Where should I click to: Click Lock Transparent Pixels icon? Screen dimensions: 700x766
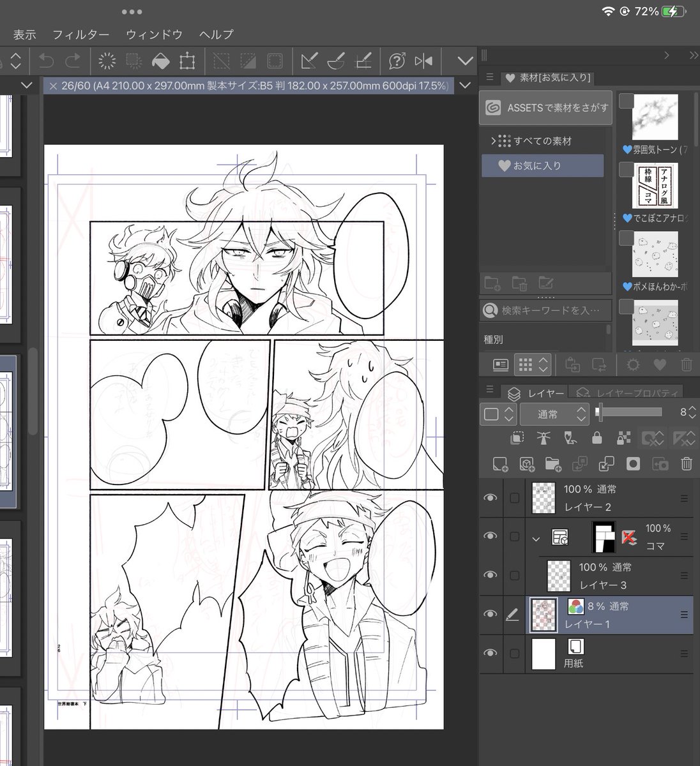[x=623, y=439]
